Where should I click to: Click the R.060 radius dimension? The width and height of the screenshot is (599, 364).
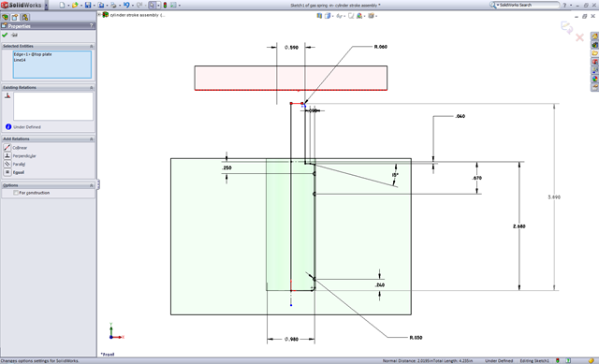(381, 47)
